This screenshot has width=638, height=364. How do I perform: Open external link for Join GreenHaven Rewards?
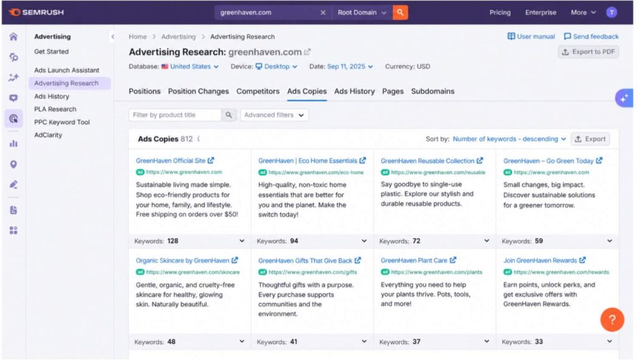click(583, 260)
